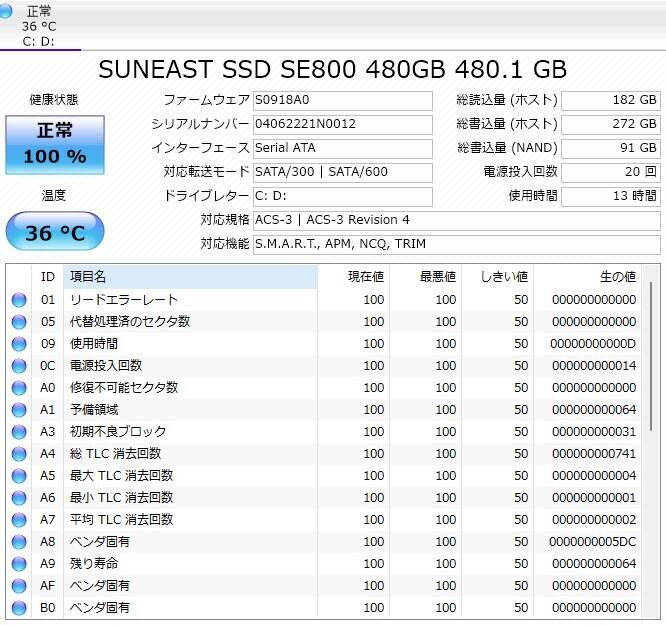Click the ファームウェア field S0918A0
666x625 pixels.
tap(341, 100)
